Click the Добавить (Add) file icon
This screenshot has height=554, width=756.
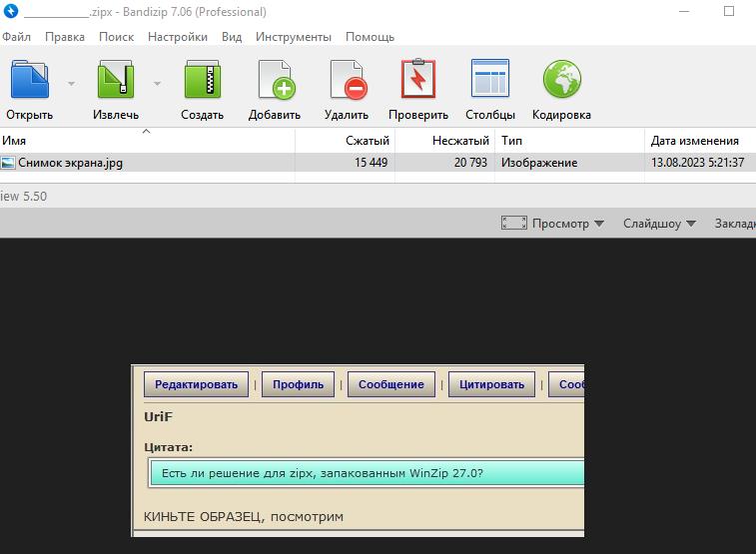click(277, 80)
